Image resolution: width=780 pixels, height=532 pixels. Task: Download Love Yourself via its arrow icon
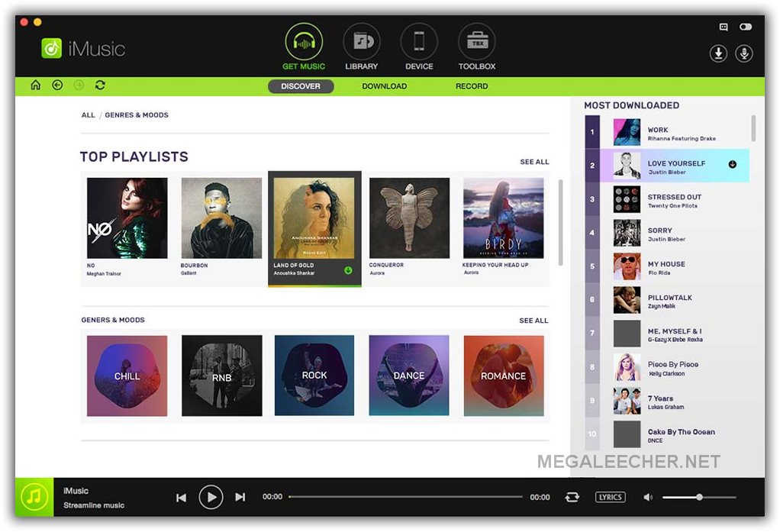(732, 164)
